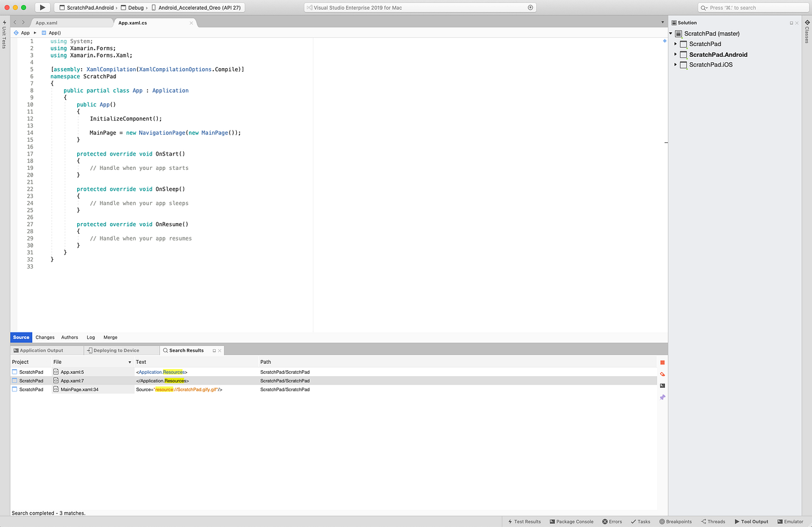Click the console output icon beside Search Results
The width and height of the screenshot is (812, 527).
662,385
